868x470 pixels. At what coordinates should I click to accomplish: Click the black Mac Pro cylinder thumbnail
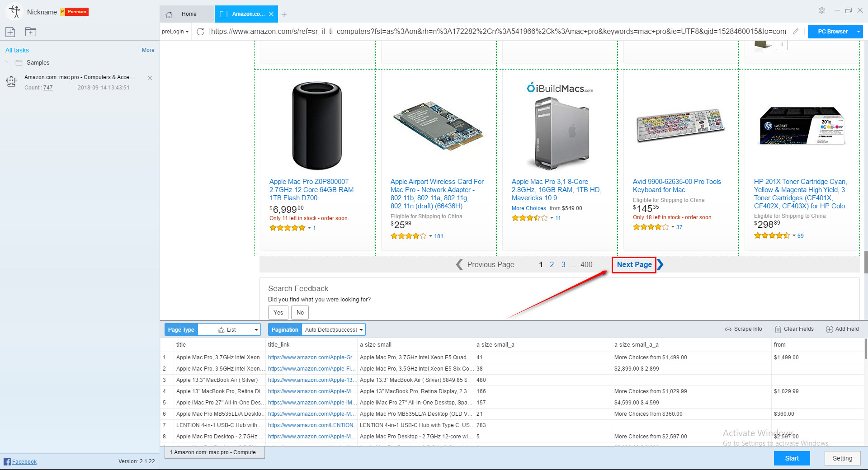[317, 126]
